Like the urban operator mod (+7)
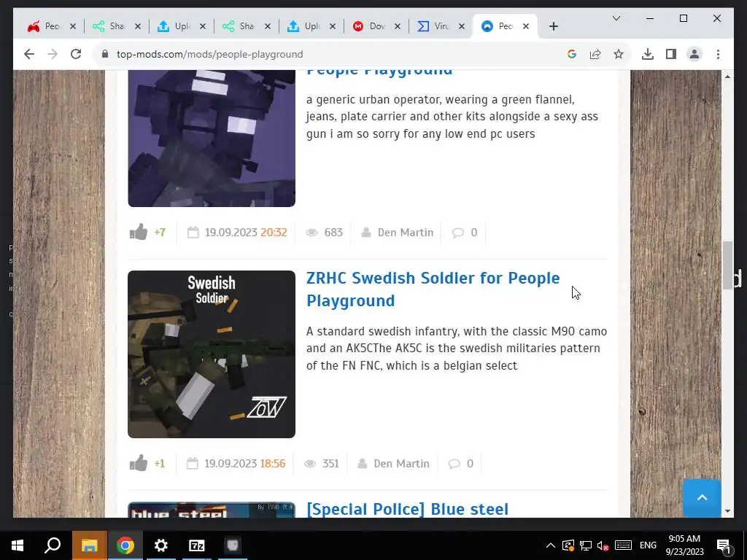 click(x=139, y=233)
